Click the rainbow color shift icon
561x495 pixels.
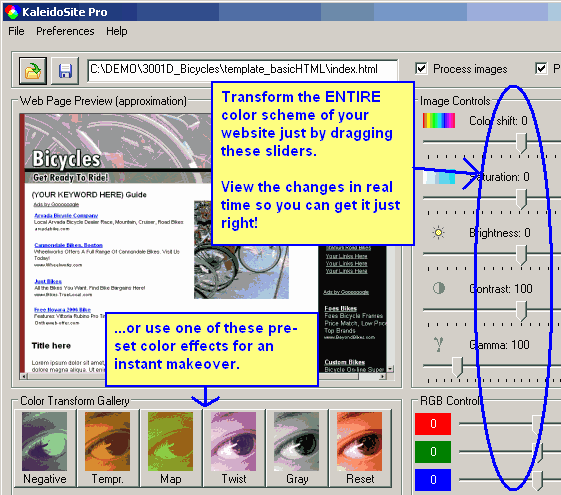[439, 121]
